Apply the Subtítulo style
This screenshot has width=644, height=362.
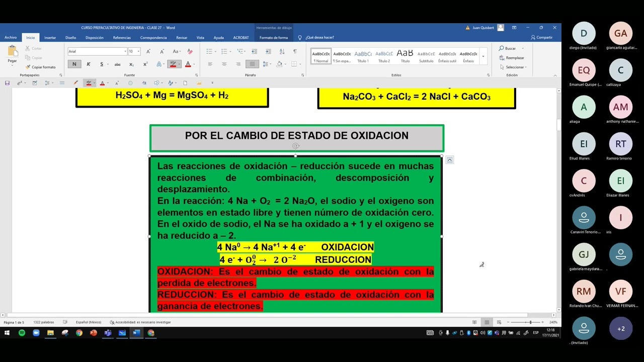click(x=426, y=56)
